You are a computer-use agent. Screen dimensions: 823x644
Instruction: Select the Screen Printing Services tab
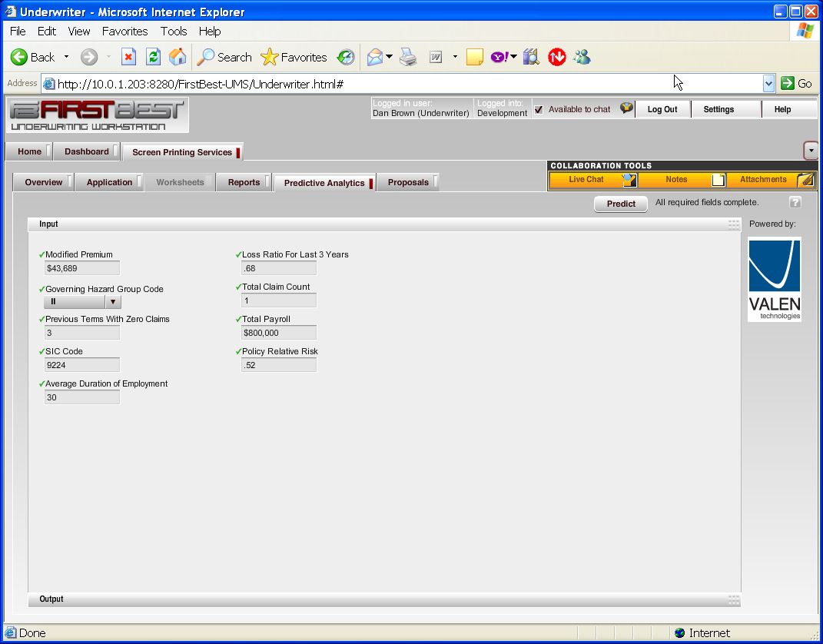[182, 152]
